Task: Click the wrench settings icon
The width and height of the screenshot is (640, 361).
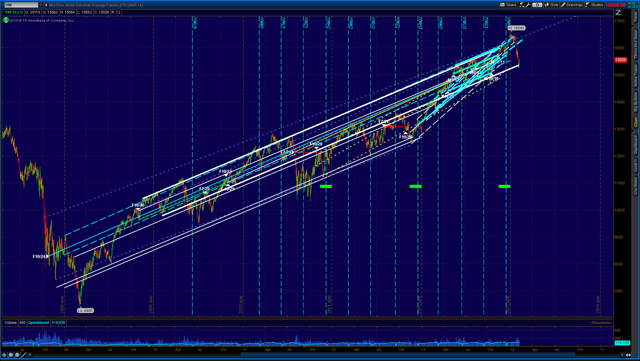Action: 528,5
